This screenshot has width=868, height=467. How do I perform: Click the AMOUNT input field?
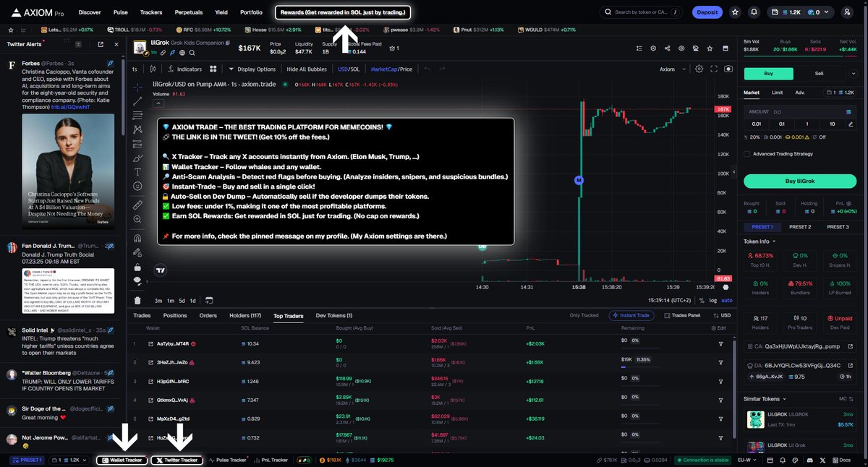coord(800,112)
